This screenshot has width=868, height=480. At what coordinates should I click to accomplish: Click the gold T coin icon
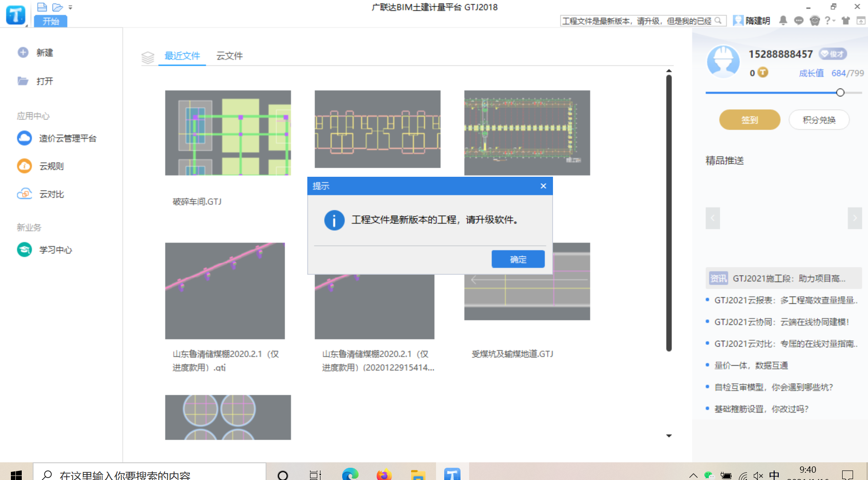coord(763,73)
